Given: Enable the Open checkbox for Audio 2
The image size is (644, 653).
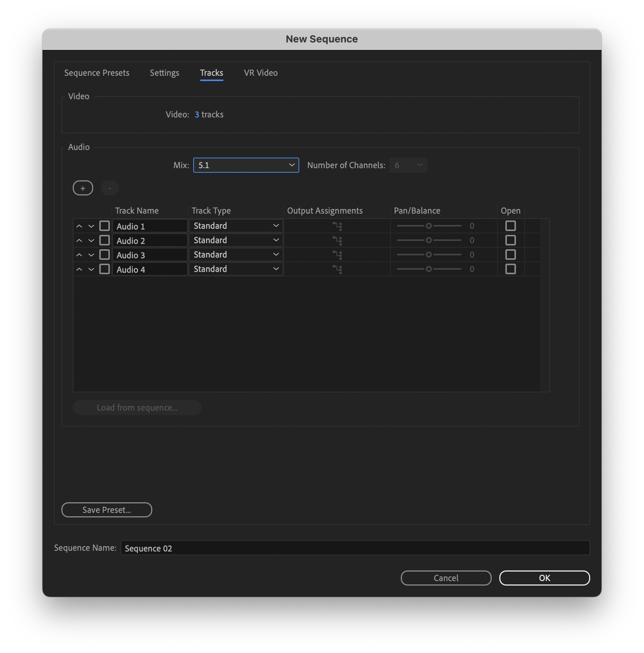Looking at the screenshot, I should click(510, 240).
